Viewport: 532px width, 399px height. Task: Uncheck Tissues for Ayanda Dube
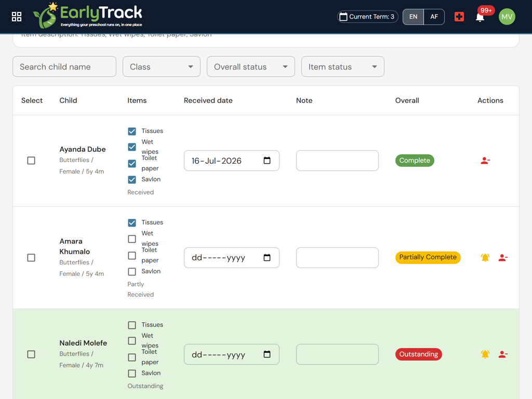click(132, 131)
